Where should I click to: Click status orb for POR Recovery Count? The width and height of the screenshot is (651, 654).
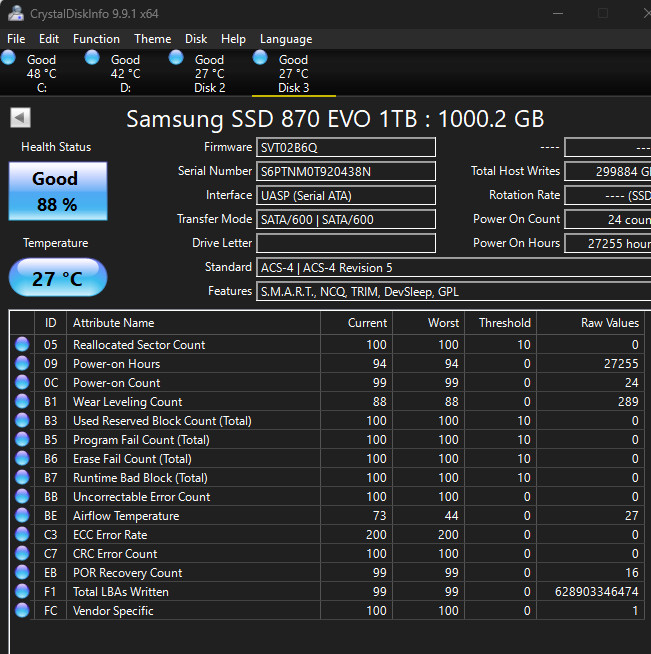point(22,572)
